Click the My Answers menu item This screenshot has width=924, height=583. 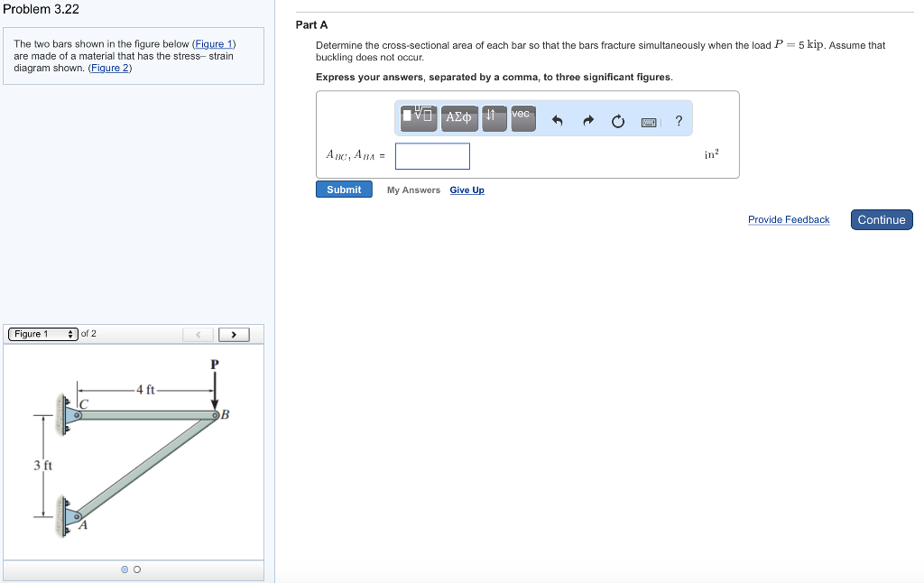[x=413, y=190]
